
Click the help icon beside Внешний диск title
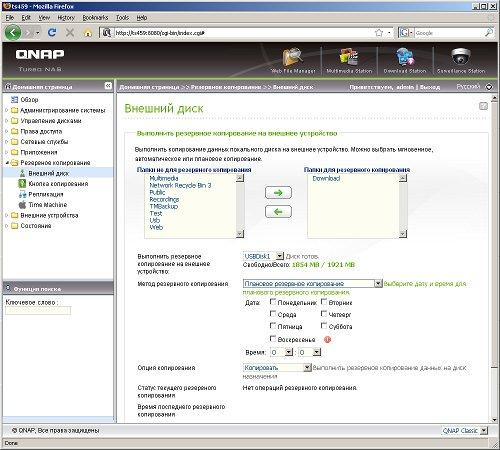point(483,106)
